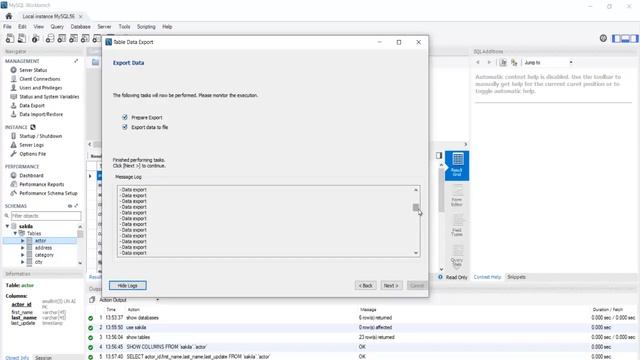Viewport: 640px width, 360px height.
Task: Open Performance Reports
Action: tap(42, 184)
